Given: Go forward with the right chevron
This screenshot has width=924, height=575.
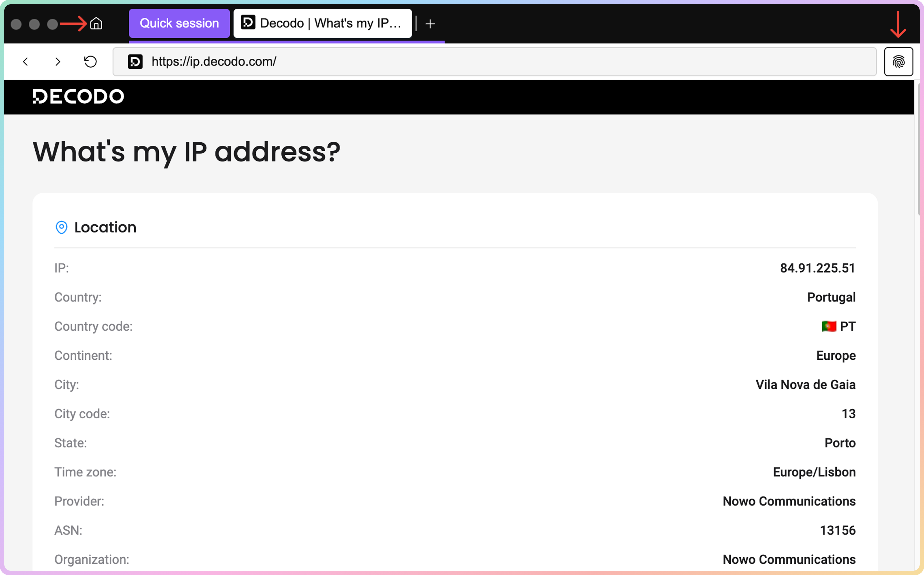Looking at the screenshot, I should [x=58, y=62].
